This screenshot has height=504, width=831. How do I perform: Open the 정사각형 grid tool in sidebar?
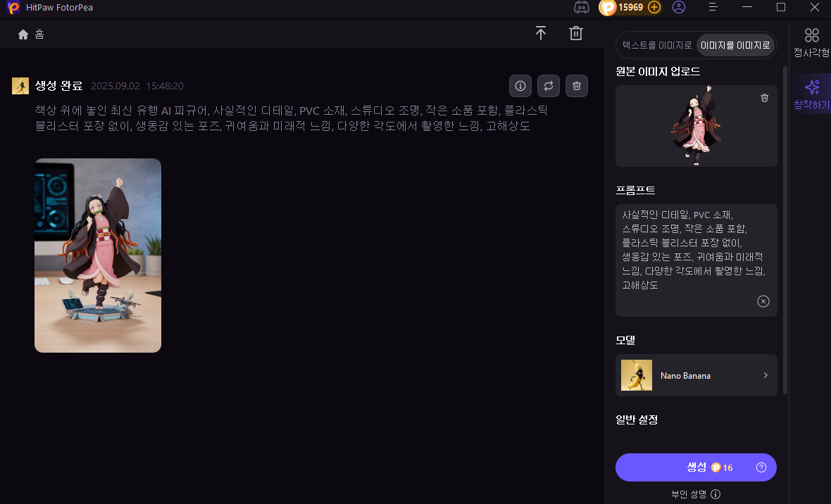(x=811, y=42)
